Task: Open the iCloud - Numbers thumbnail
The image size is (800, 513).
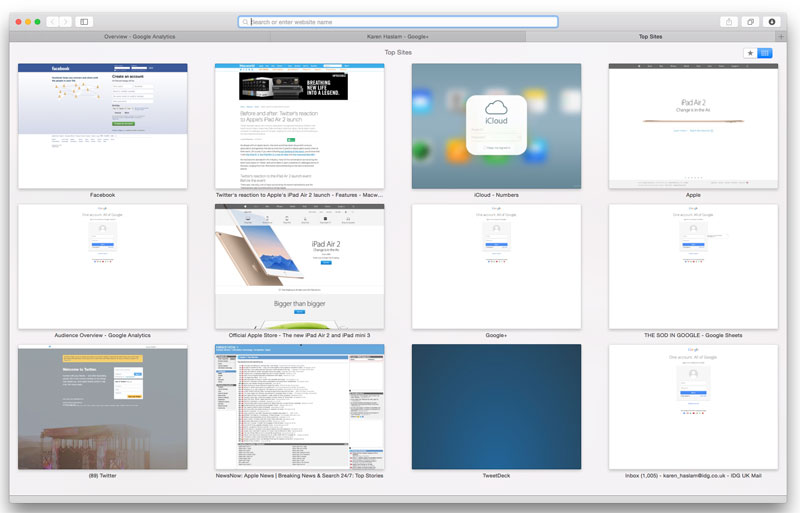Action: coord(496,126)
